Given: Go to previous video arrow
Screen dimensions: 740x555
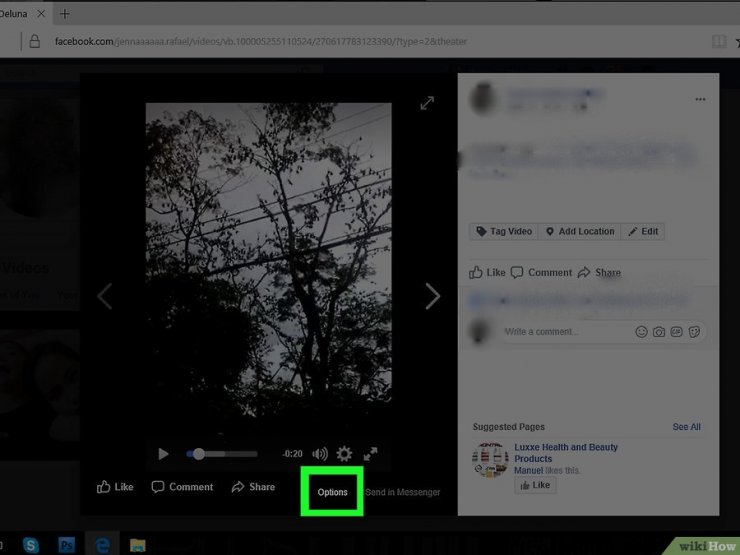Looking at the screenshot, I should (x=104, y=296).
